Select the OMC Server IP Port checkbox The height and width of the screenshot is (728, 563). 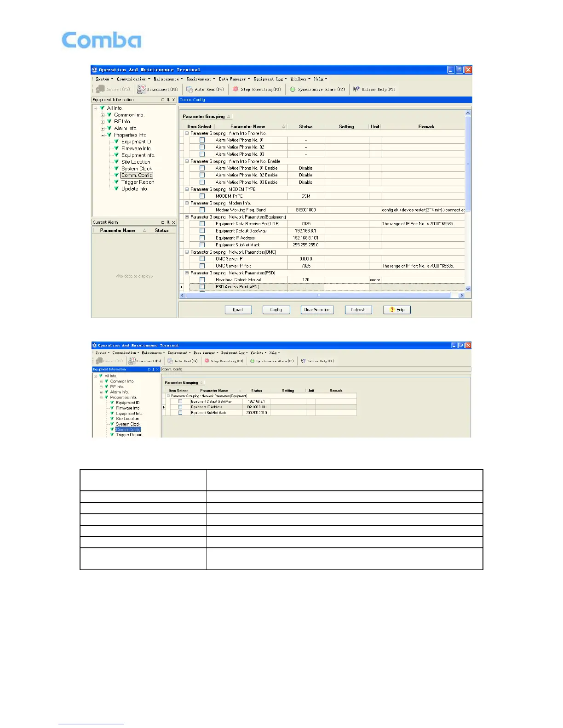202,266
